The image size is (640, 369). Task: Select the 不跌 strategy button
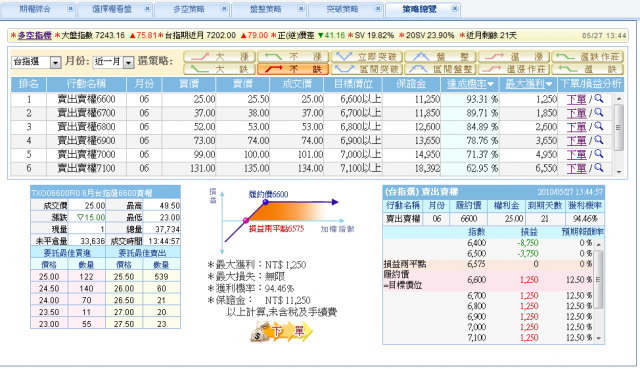(293, 69)
